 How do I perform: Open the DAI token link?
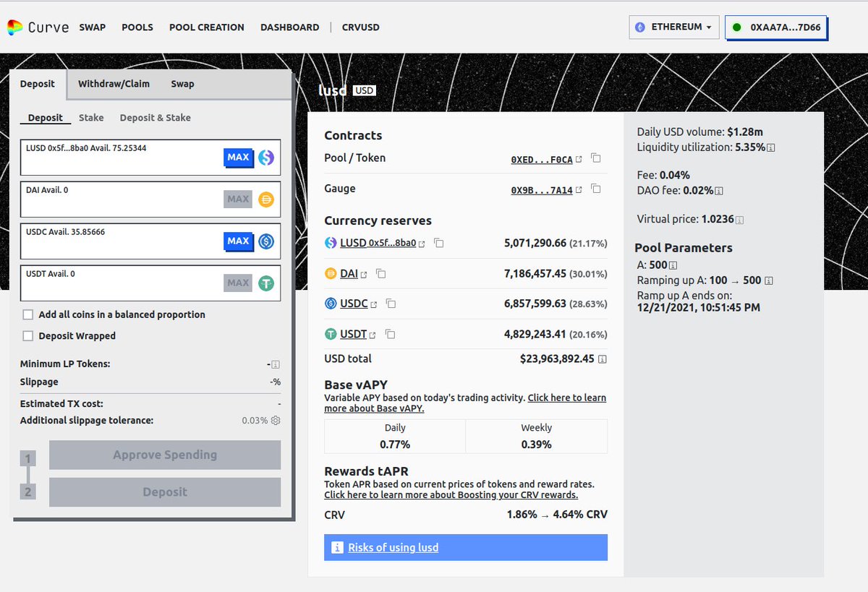[354, 274]
